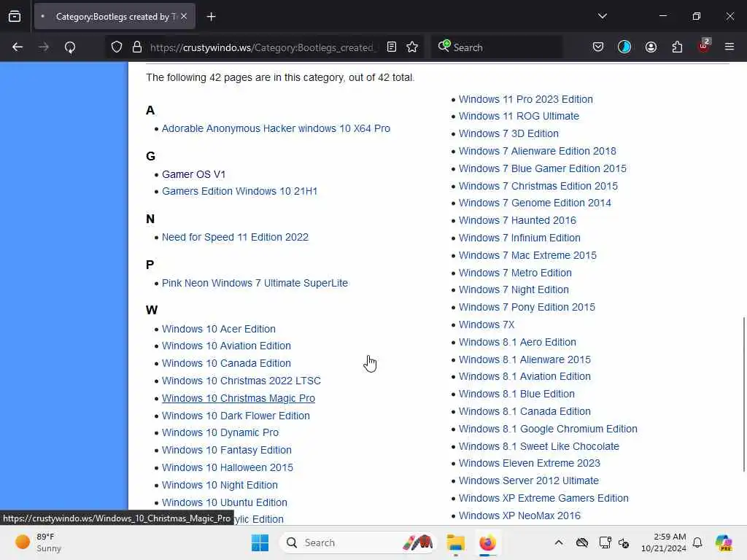Open Windows 7 Infinium Edition link
Screen dimensions: 747x560
pyautogui.click(x=519, y=238)
